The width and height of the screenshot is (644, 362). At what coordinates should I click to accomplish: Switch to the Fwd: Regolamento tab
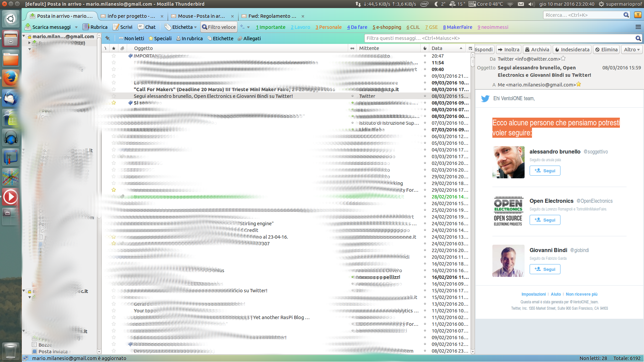[272, 16]
